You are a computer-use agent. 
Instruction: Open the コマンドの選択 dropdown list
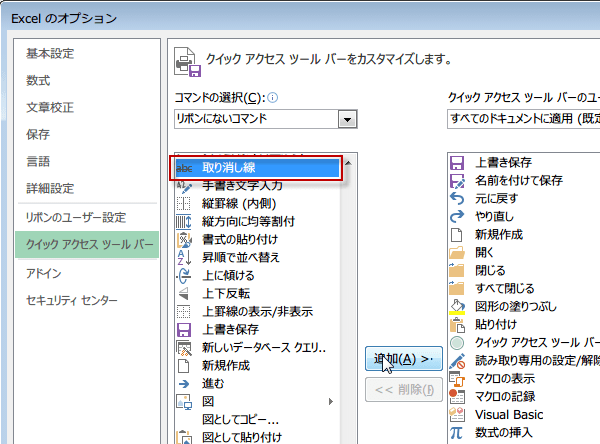[x=348, y=120]
